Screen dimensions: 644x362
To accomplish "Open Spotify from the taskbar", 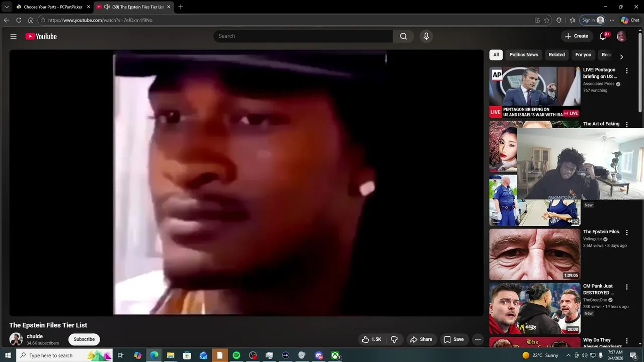I will point(236,355).
